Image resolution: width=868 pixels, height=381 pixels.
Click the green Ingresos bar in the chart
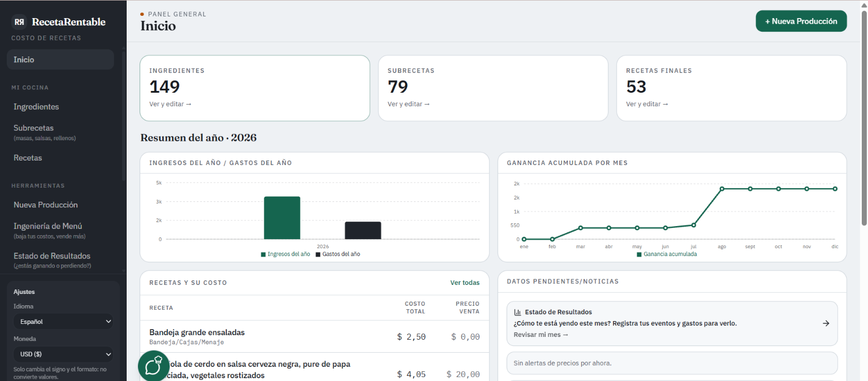coord(282,218)
